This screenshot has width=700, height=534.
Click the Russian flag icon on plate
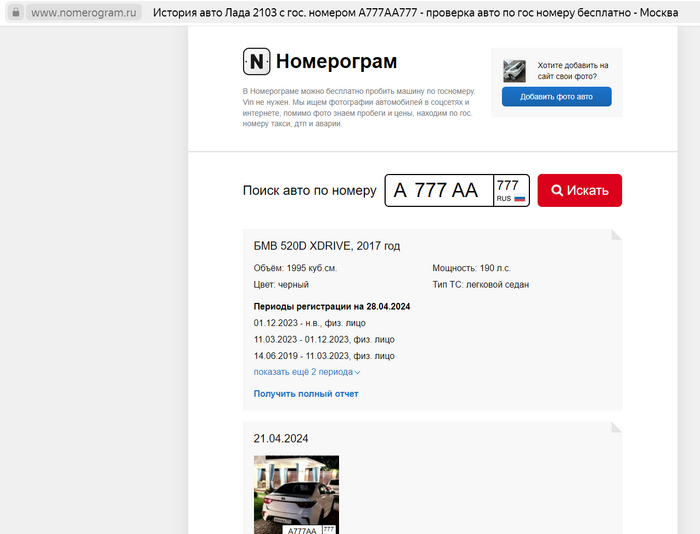pyautogui.click(x=520, y=199)
